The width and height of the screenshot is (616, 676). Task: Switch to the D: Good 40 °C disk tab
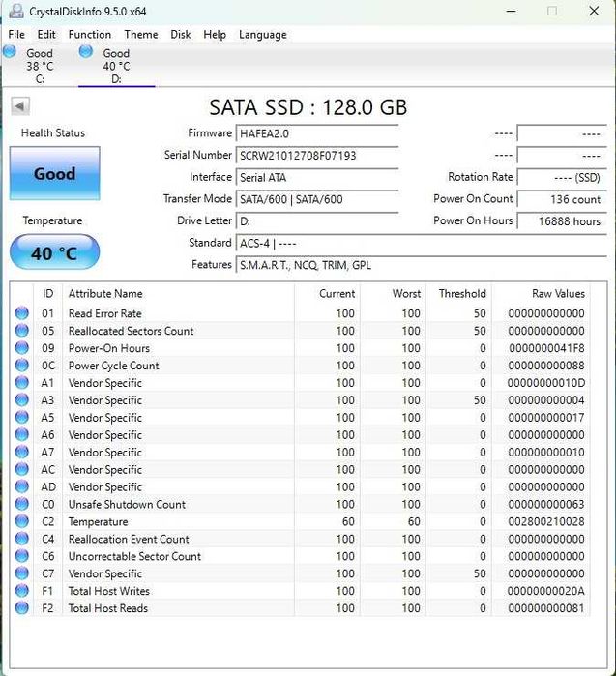point(116,66)
